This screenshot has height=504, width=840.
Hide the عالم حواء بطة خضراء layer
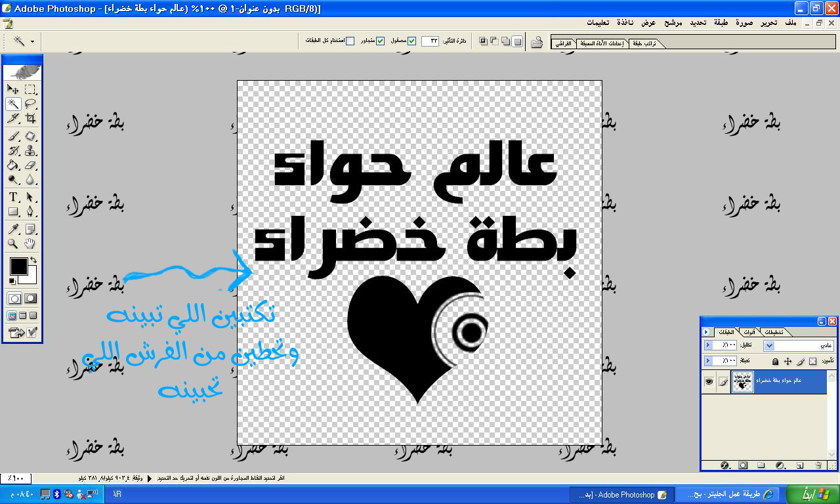[x=709, y=381]
